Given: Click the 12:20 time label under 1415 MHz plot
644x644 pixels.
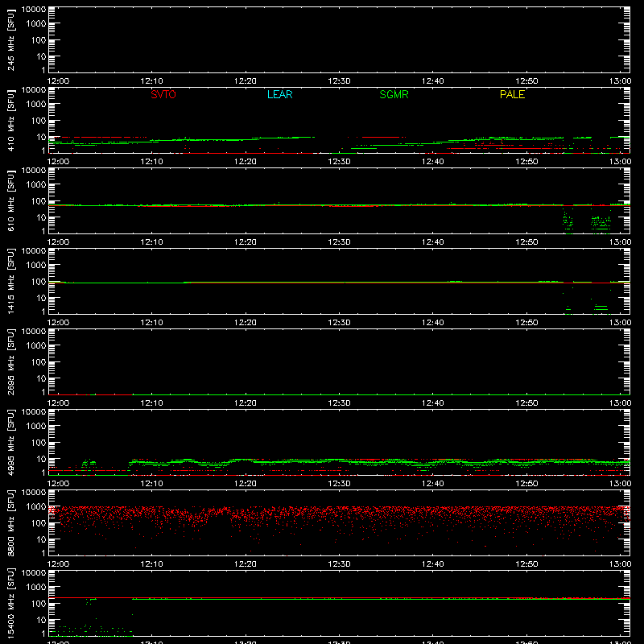Looking at the screenshot, I should click(246, 323).
